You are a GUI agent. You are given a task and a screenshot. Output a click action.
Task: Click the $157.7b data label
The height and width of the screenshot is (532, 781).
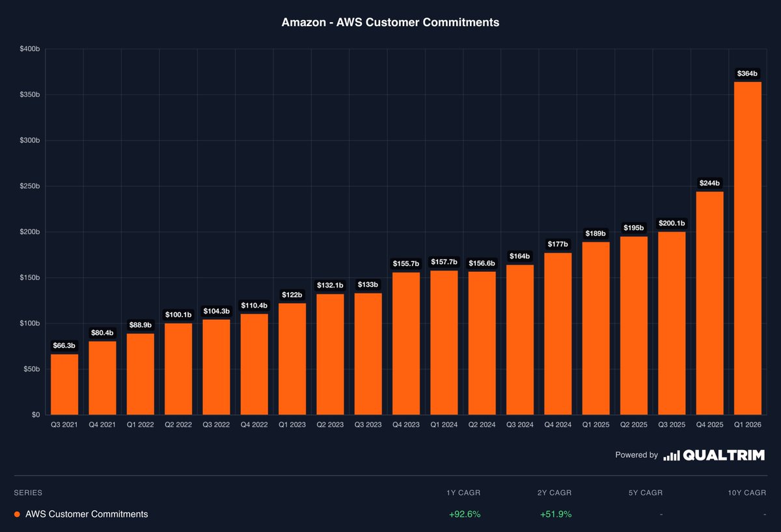[444, 262]
